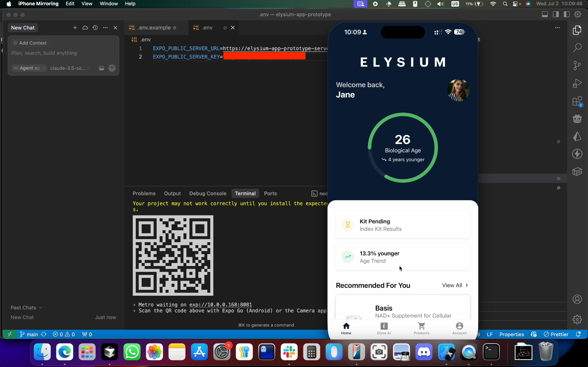The height and width of the screenshot is (367, 588).
Task: Tap the Kit Pending card
Action: 403,225
